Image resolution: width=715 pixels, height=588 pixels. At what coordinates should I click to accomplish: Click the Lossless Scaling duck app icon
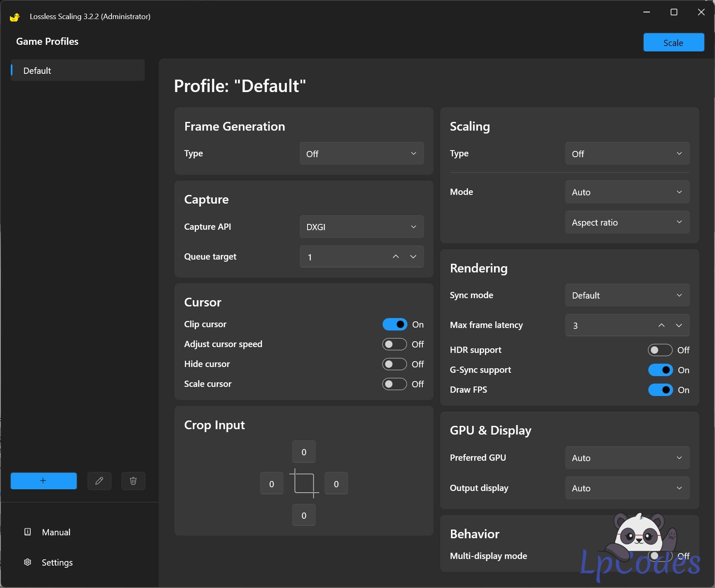[15, 17]
